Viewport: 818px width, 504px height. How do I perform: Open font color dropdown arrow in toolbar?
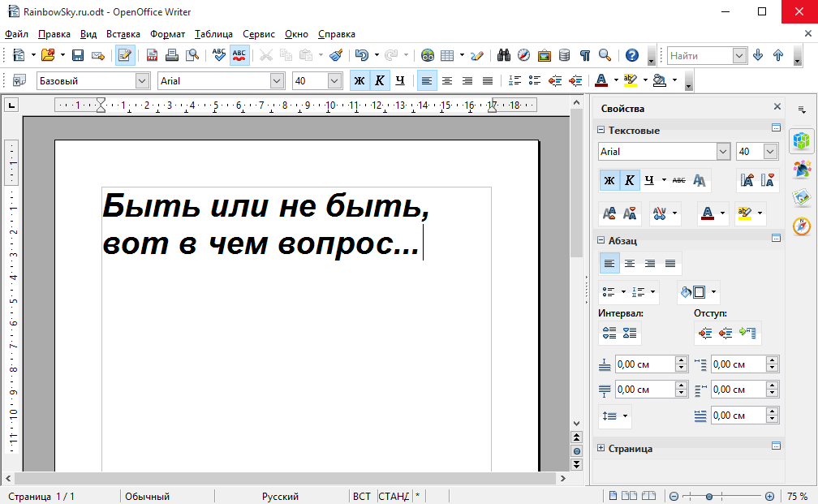[x=616, y=80]
